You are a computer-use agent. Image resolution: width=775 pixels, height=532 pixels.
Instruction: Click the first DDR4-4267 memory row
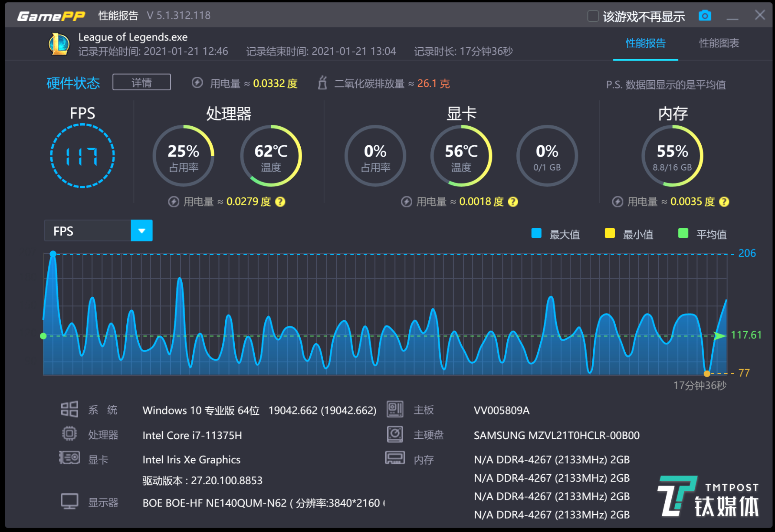(x=552, y=460)
